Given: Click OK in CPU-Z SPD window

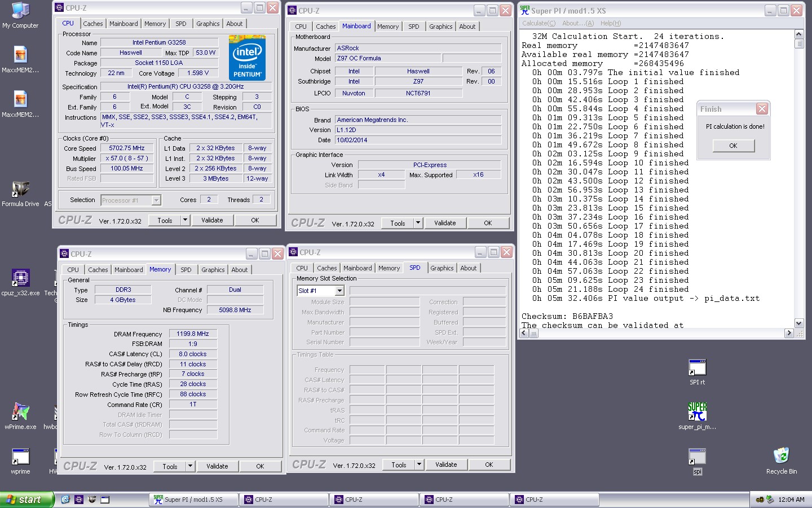Looking at the screenshot, I should coord(489,465).
